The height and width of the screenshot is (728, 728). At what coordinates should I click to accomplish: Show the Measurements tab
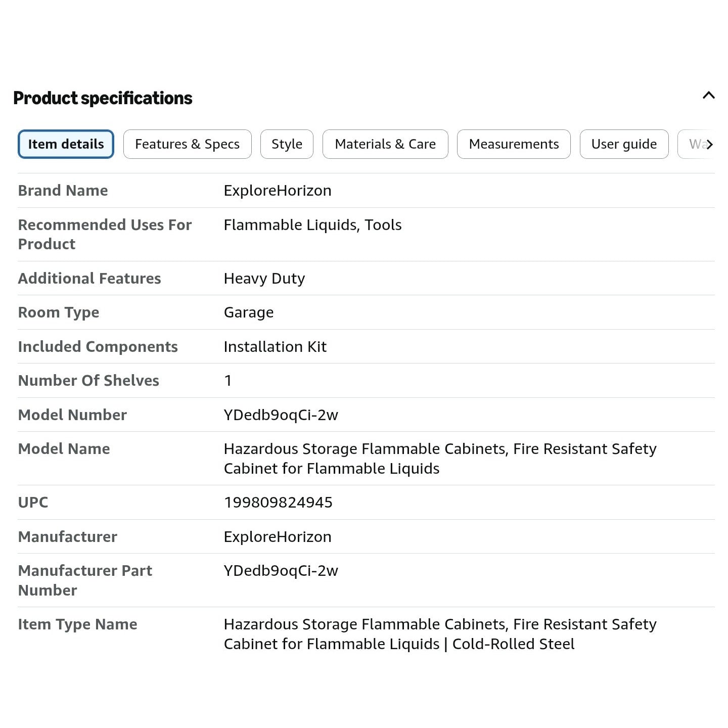click(514, 144)
